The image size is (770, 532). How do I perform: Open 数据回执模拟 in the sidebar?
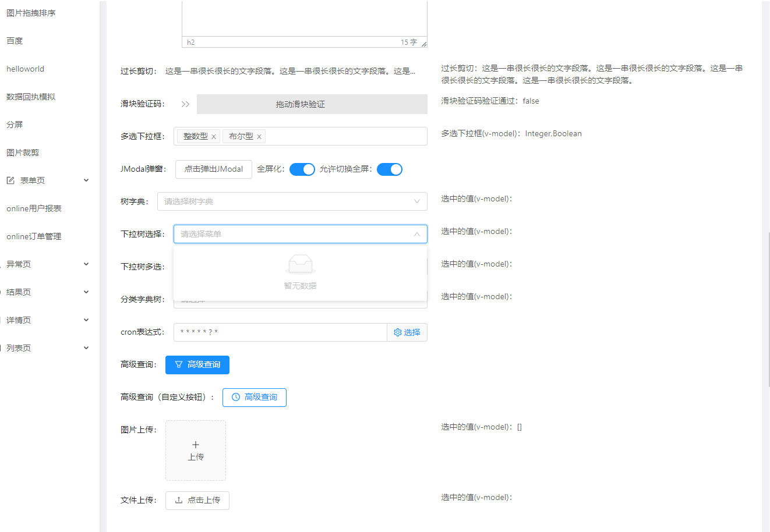coord(31,97)
